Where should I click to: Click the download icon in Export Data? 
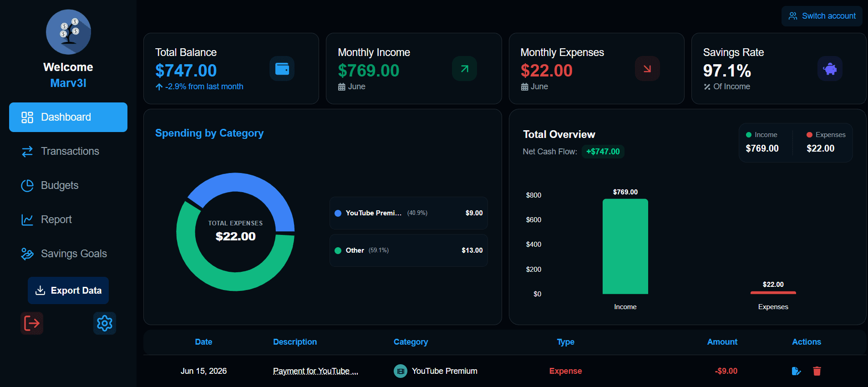tap(41, 290)
